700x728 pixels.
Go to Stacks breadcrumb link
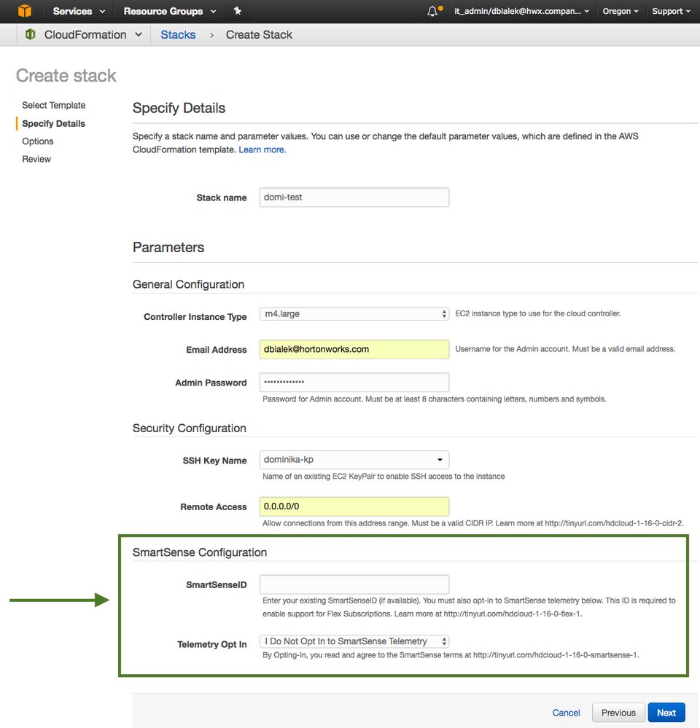pos(178,34)
